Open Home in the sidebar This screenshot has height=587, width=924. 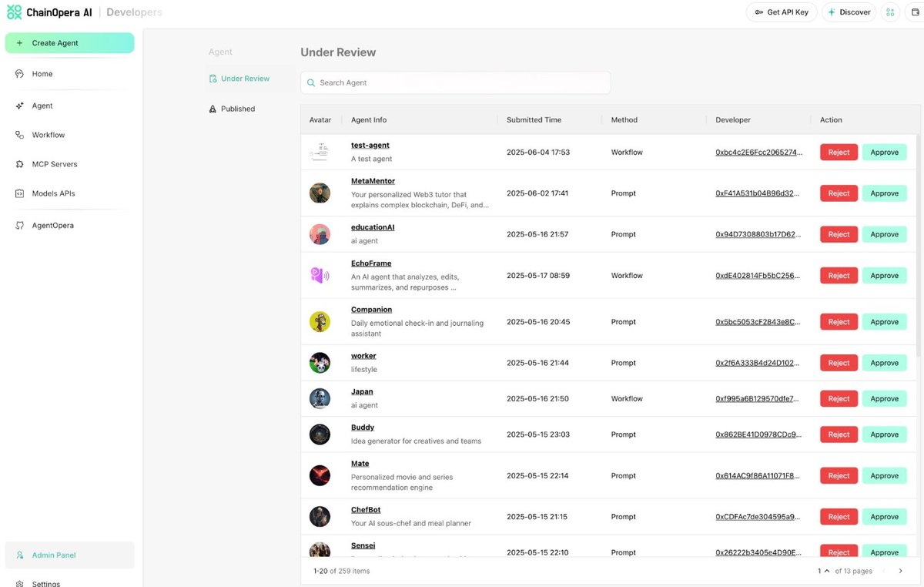tap(69, 74)
